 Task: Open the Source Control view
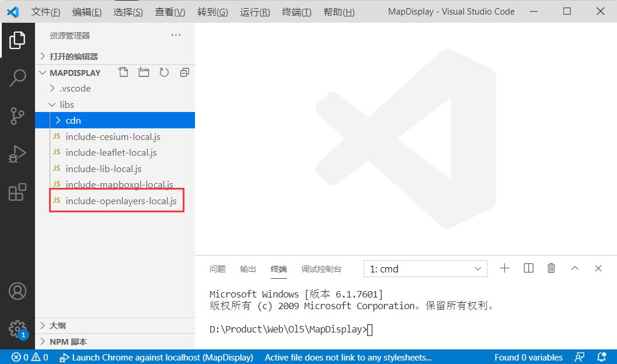coord(18,116)
